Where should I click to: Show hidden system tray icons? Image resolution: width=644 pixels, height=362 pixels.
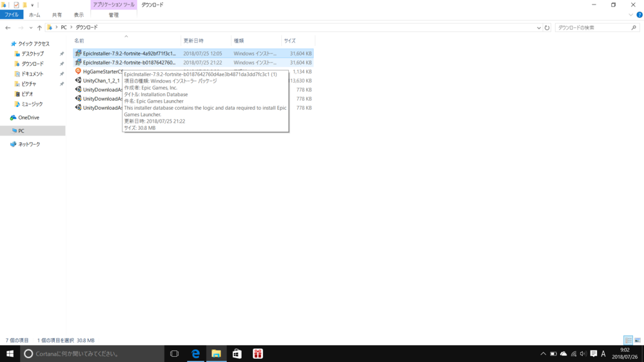543,354
